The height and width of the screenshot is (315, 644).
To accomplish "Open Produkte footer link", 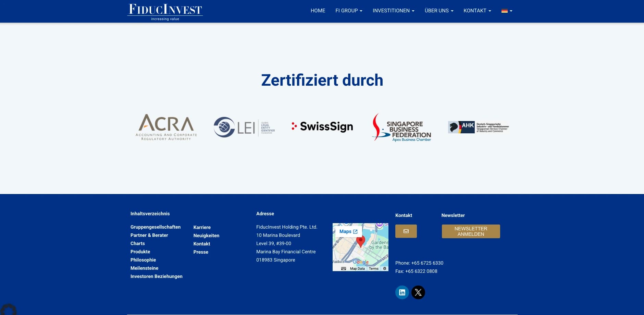I will pyautogui.click(x=140, y=252).
